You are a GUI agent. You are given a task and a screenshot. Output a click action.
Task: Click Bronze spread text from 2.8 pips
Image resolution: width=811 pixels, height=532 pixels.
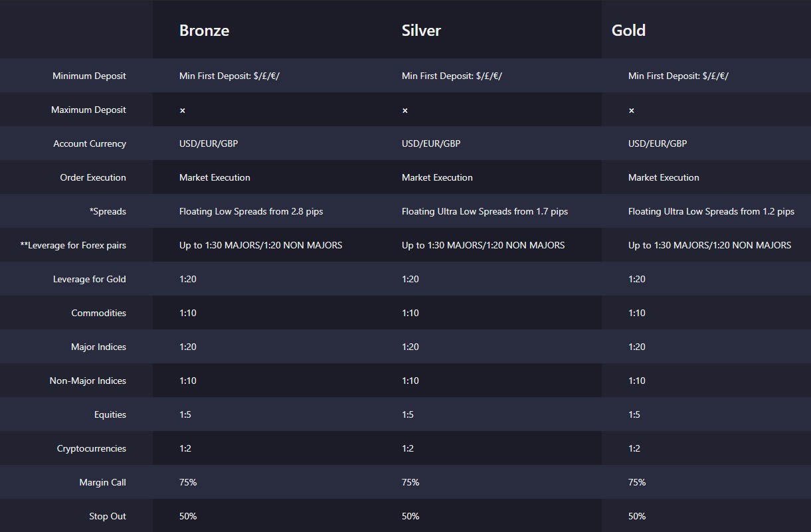tap(251, 212)
